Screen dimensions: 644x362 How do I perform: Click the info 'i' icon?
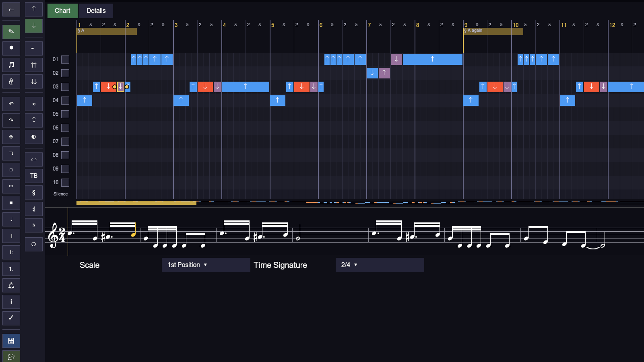11,302
